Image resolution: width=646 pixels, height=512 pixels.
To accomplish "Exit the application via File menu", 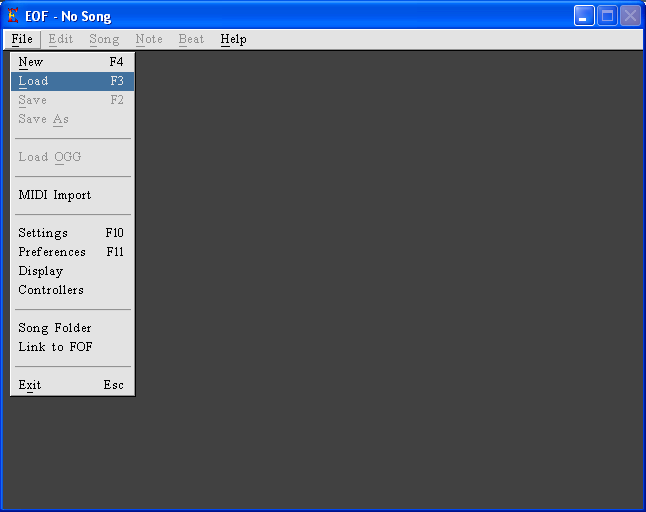I will coord(71,385).
